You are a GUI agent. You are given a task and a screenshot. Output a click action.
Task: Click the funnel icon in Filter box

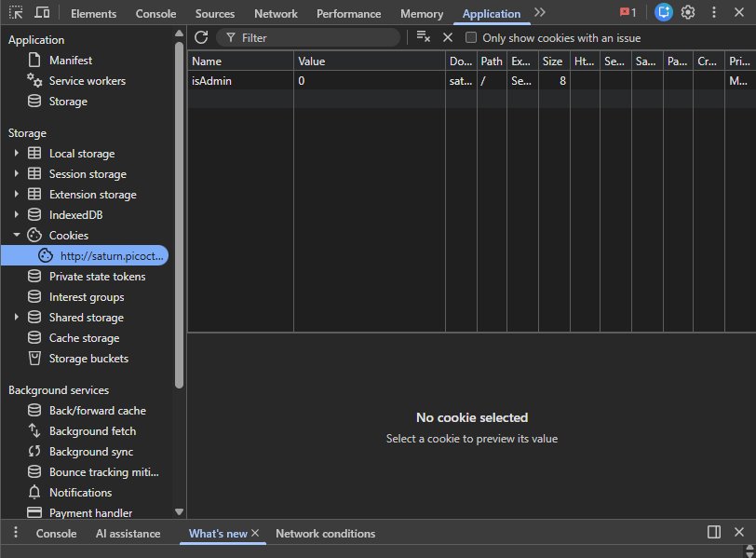[x=231, y=37]
